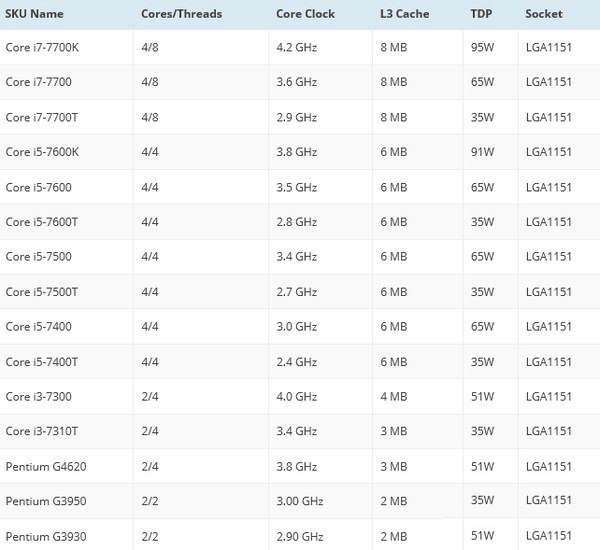Click the 91W TDP value

[482, 152]
